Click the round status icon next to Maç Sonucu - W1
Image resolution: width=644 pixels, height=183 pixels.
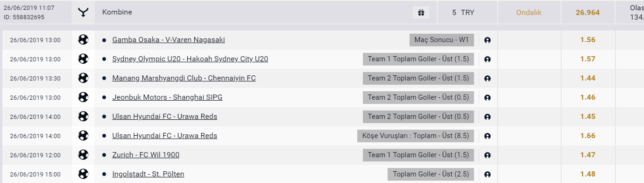coord(488,40)
